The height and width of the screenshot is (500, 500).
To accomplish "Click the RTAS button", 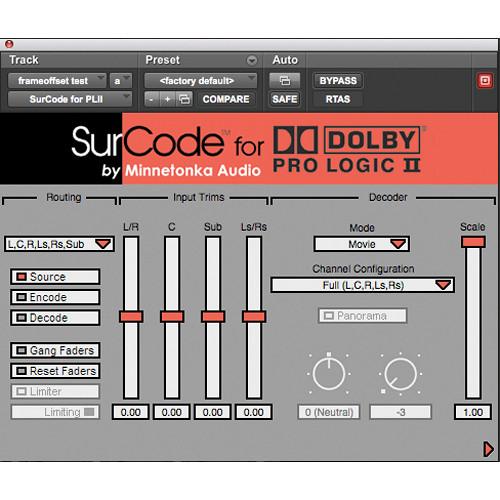I will coord(338,99).
